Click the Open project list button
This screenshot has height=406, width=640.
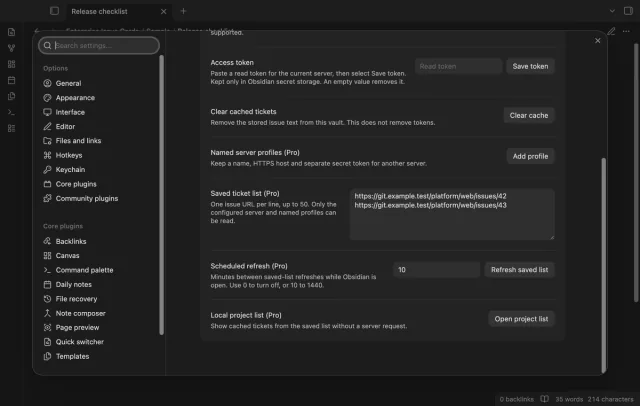(x=521, y=319)
